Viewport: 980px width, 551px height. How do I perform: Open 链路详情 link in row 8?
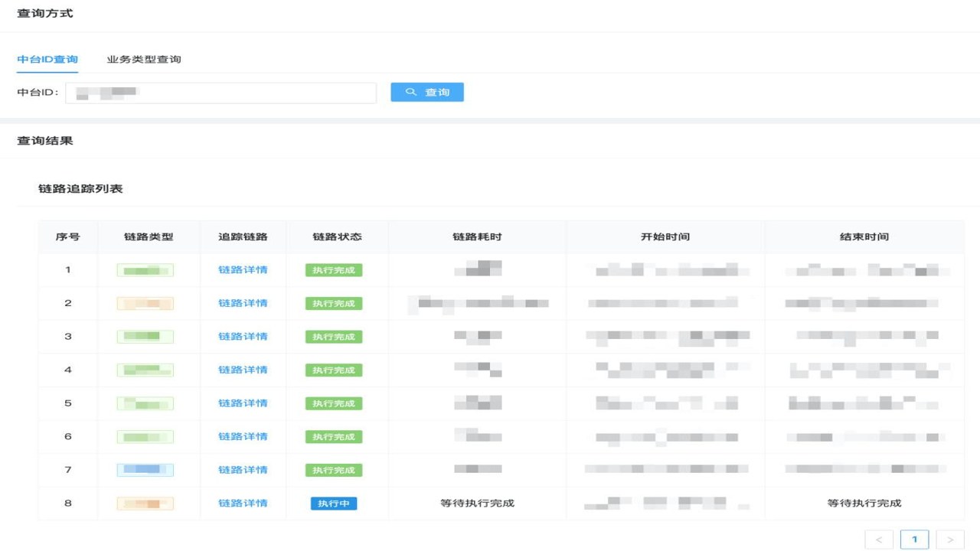[243, 503]
